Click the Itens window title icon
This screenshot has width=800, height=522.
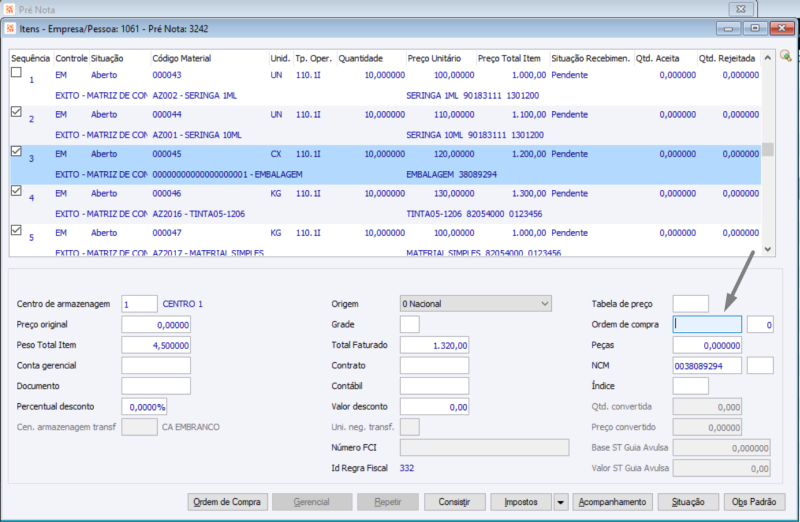(10, 29)
